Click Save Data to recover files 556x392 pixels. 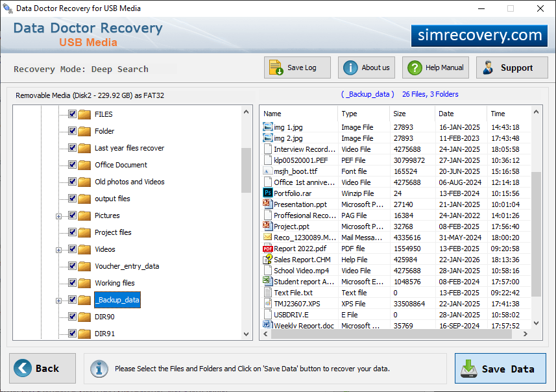pyautogui.click(x=500, y=368)
